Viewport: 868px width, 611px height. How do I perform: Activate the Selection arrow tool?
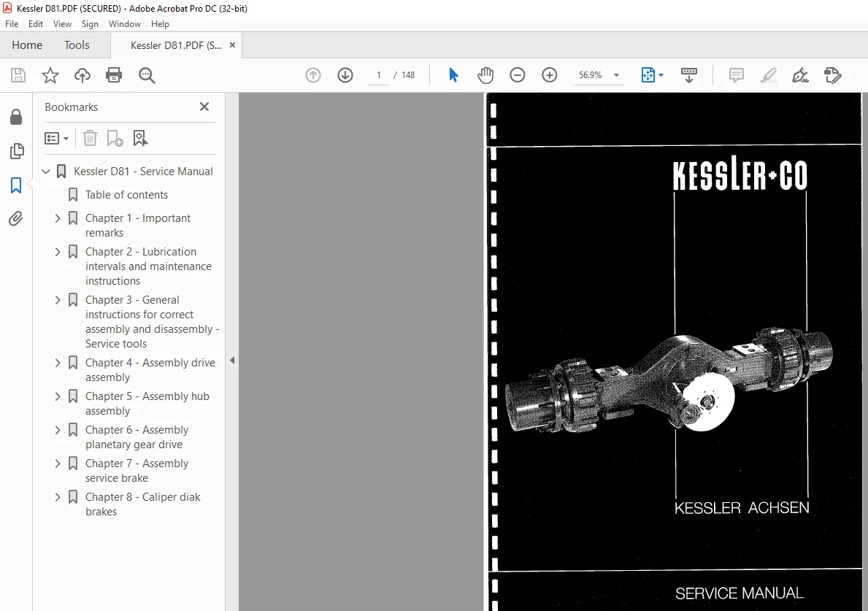coord(453,75)
